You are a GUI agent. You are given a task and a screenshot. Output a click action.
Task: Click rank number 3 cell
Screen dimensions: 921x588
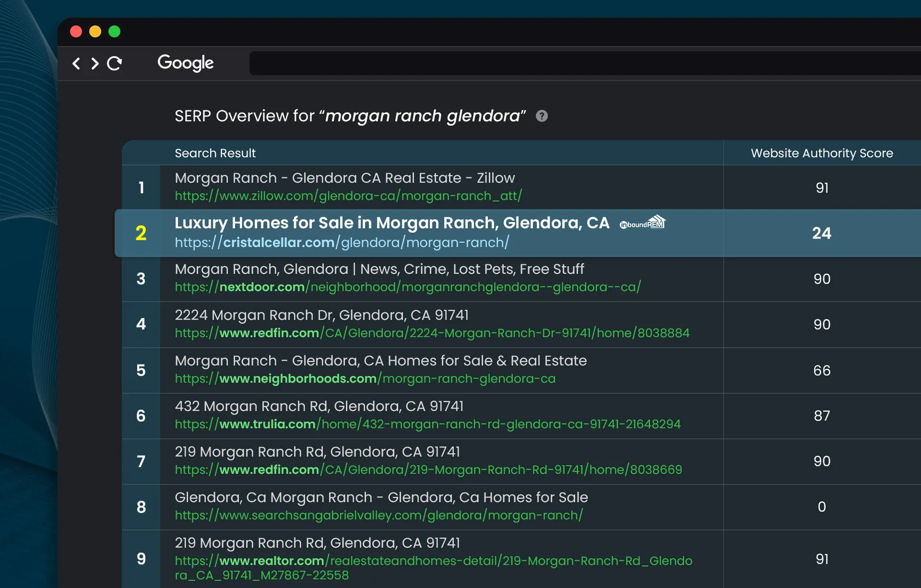point(141,279)
